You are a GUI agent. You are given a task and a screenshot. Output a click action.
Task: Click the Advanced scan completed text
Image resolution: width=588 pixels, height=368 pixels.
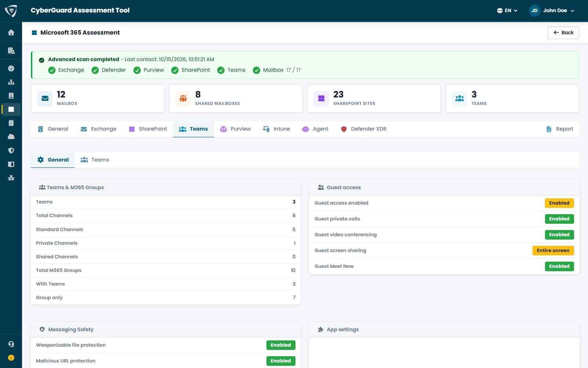(x=84, y=59)
